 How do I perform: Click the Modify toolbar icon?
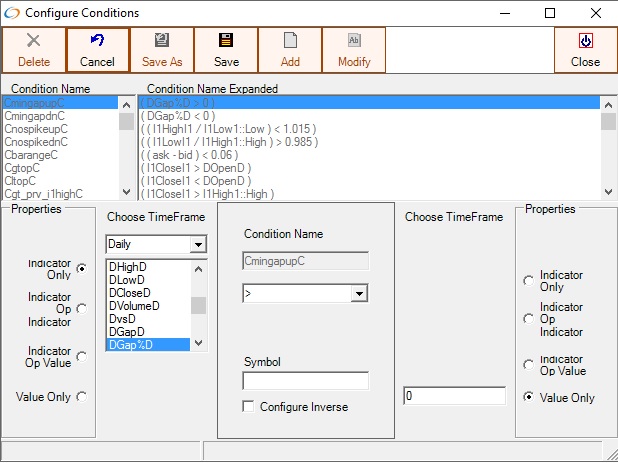coord(354,41)
